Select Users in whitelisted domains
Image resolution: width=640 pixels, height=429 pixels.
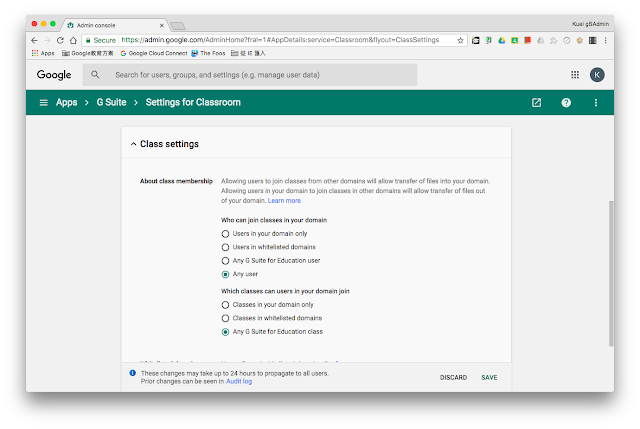click(x=225, y=247)
